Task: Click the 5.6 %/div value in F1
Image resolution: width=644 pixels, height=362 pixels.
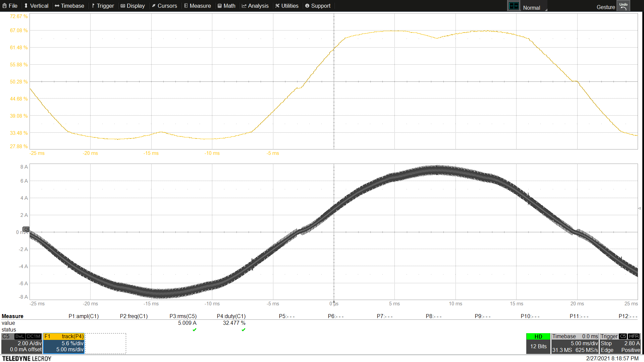Action: click(x=72, y=343)
